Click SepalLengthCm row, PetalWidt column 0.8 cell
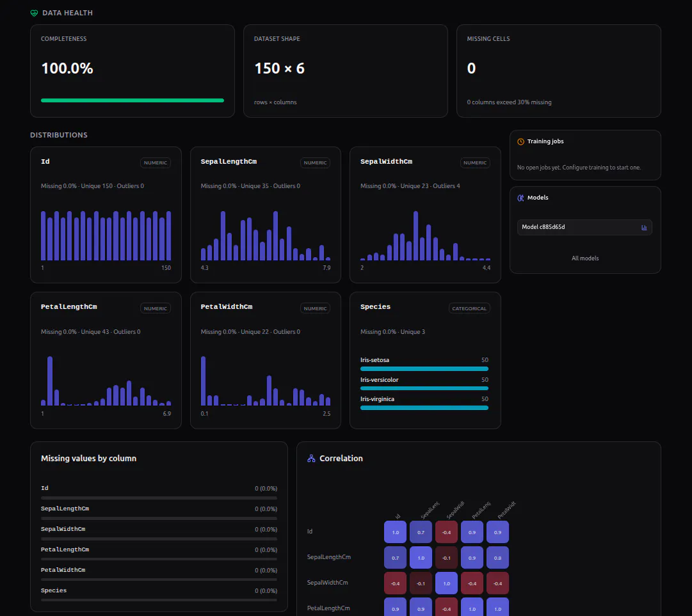Screen dimensions: 692x616 (497, 558)
